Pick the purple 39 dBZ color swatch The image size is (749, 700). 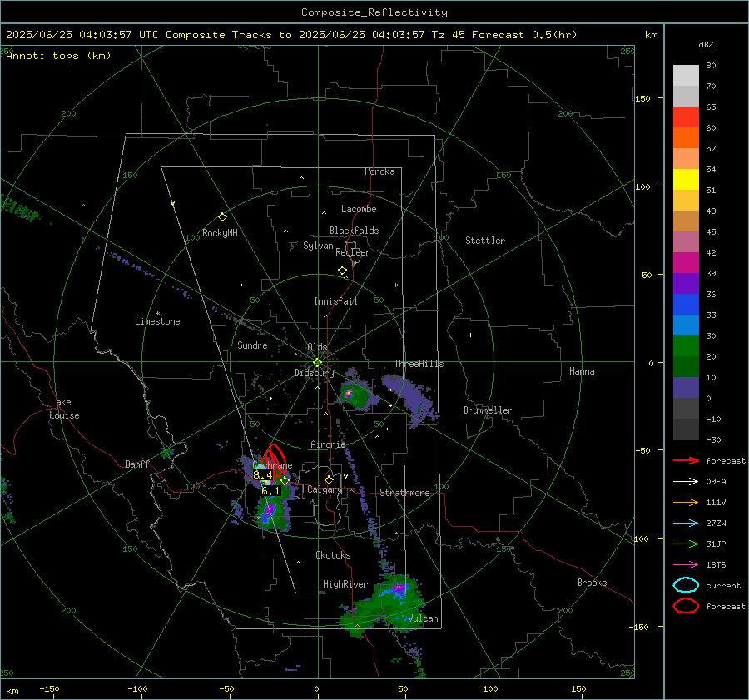(x=686, y=284)
